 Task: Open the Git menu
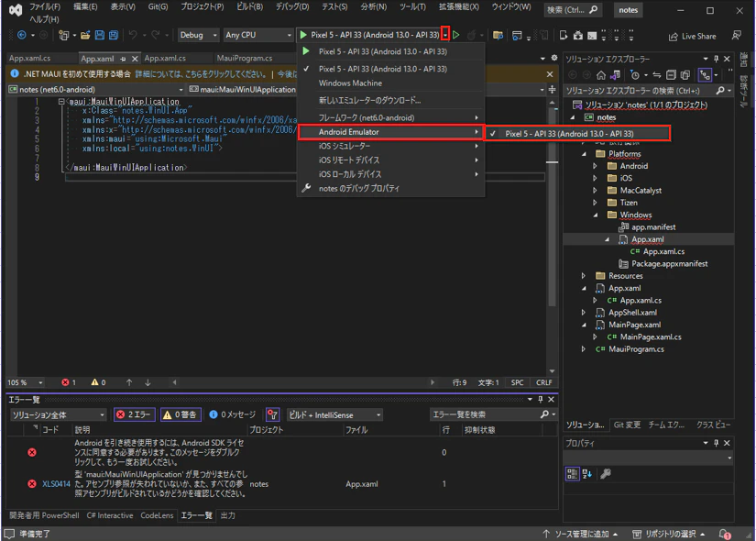point(158,6)
